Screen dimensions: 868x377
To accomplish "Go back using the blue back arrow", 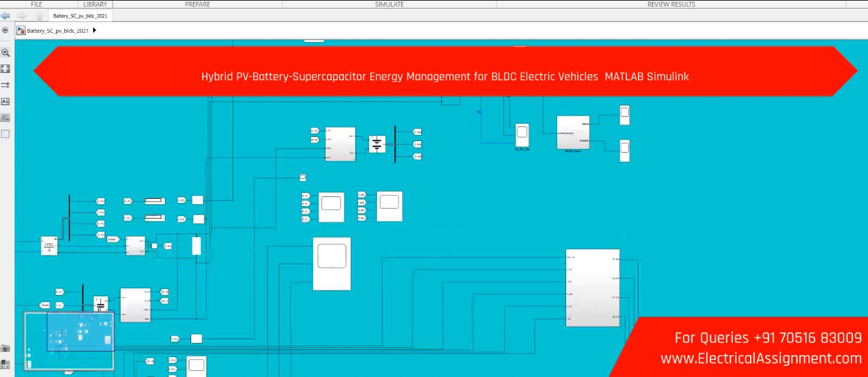I will 6,16.
